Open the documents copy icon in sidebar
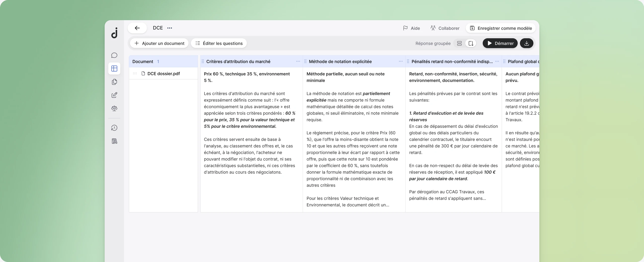Viewport: 644px width, 262px height. click(x=114, y=82)
